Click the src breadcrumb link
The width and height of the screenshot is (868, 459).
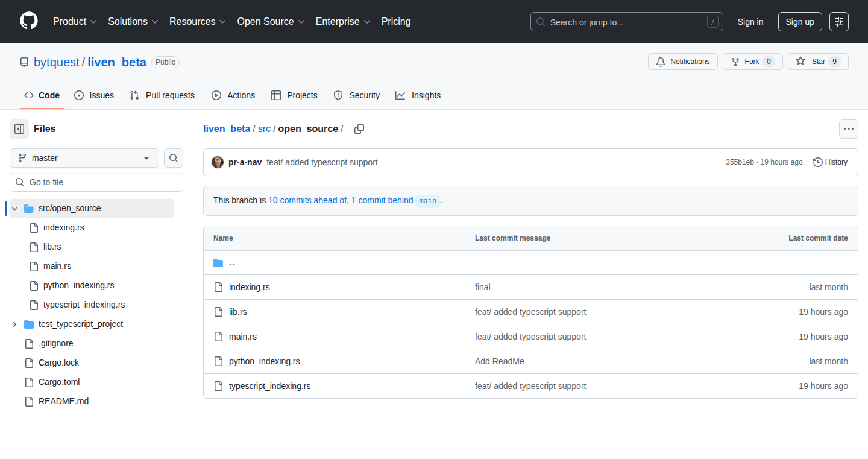click(x=264, y=129)
